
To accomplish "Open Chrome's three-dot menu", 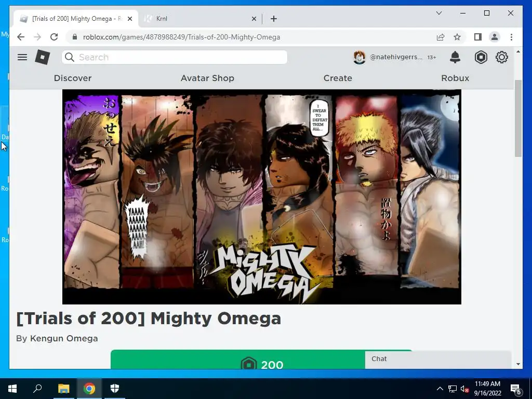I will point(511,37).
